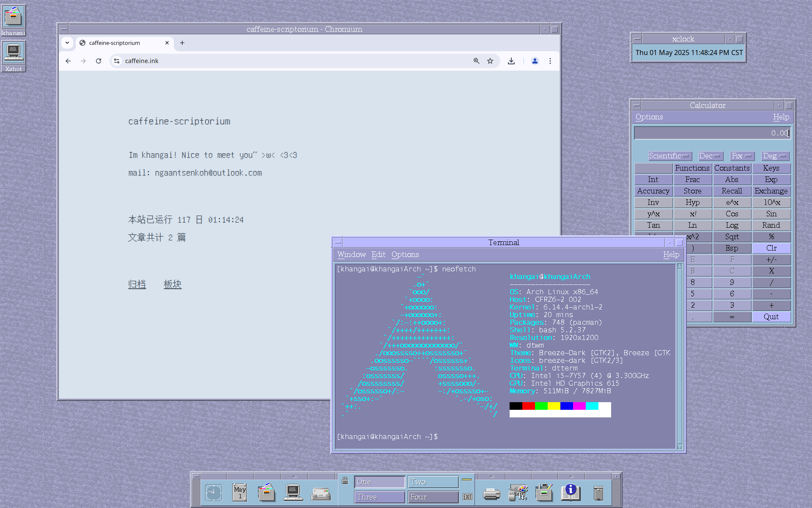Open the trash can on the front panel
Viewport: 812px width, 508px height.
(x=598, y=493)
